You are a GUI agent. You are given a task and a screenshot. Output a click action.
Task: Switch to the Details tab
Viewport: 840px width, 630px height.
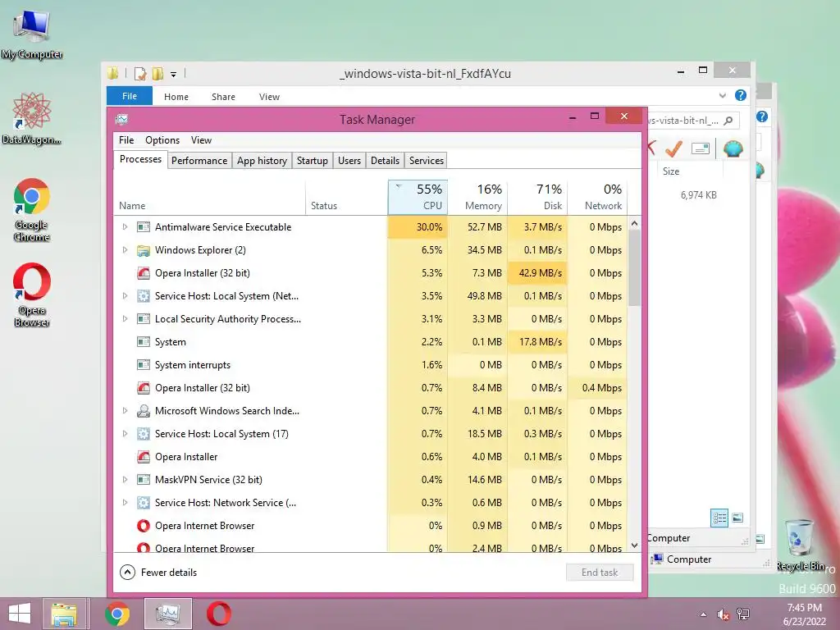(385, 161)
